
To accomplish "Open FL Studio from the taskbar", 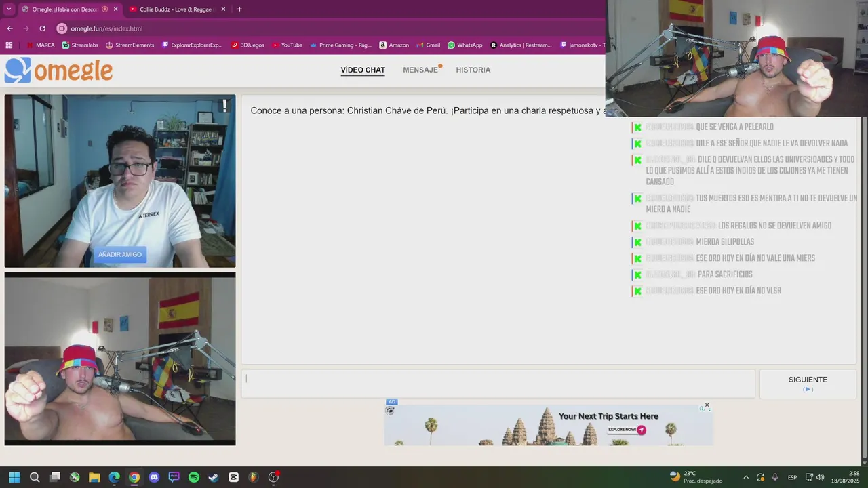I will pos(254,477).
